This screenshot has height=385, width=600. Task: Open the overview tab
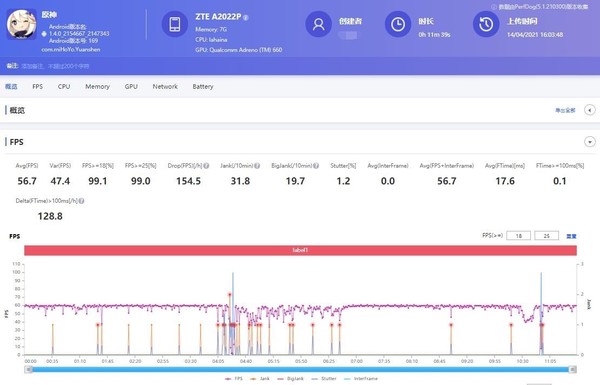[x=11, y=86]
